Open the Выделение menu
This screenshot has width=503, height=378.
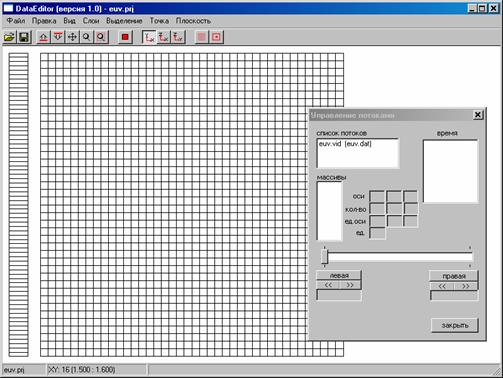coord(124,21)
